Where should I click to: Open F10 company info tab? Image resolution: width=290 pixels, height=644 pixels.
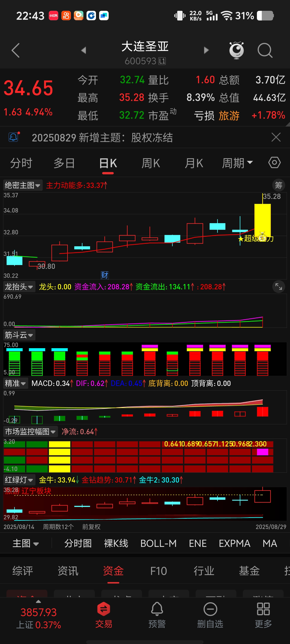(x=159, y=571)
